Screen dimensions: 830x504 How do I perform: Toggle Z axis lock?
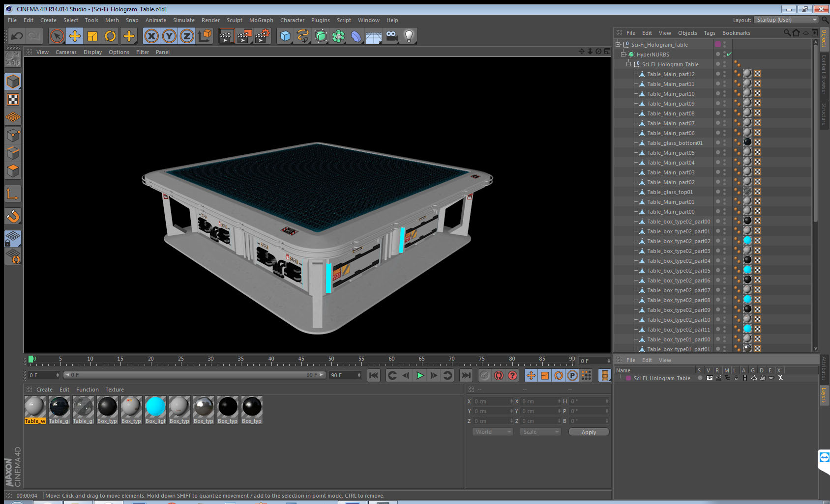pyautogui.click(x=187, y=36)
